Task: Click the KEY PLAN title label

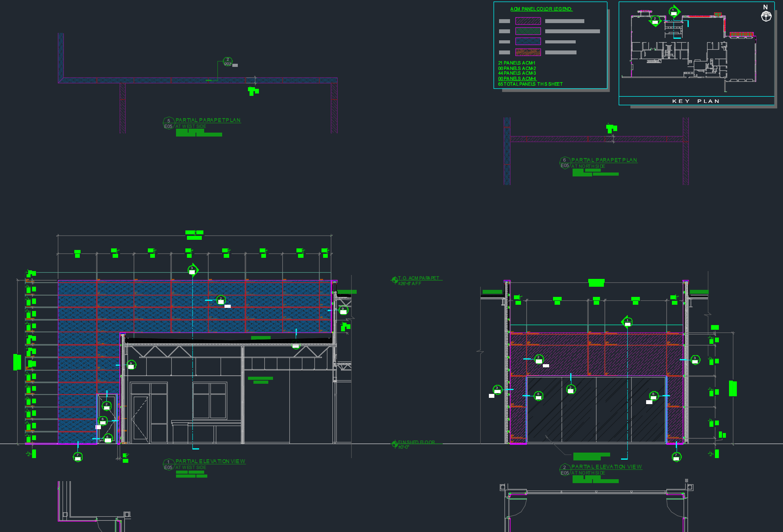Action: pyautogui.click(x=696, y=101)
